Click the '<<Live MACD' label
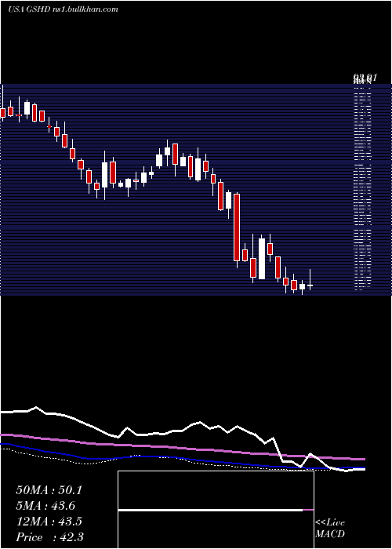This screenshot has height=549, width=392. [330, 529]
